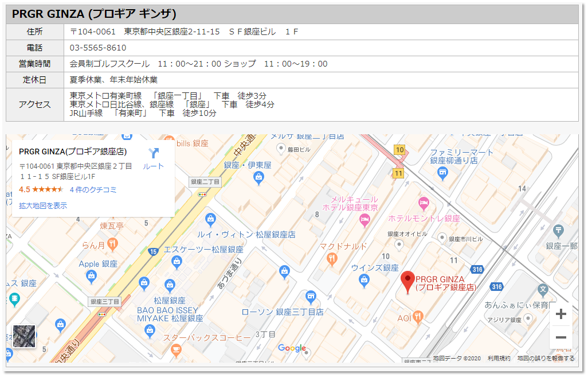This screenshot has height=377, width=588.
Task: Open the 4 件のクチコミ reviews link
Action: [93, 189]
